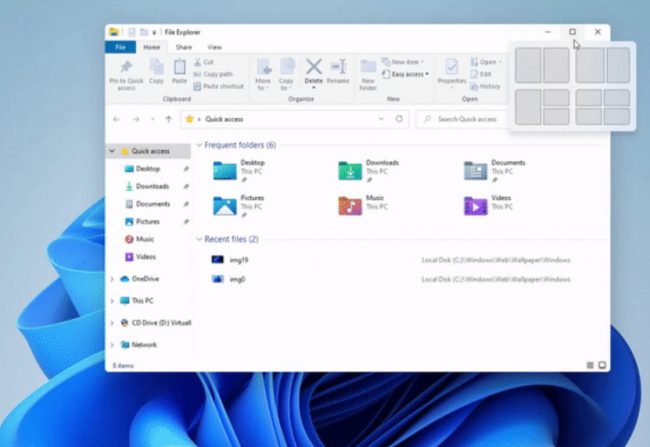
Task: Select Pictures in navigation pane
Action: [x=148, y=221]
